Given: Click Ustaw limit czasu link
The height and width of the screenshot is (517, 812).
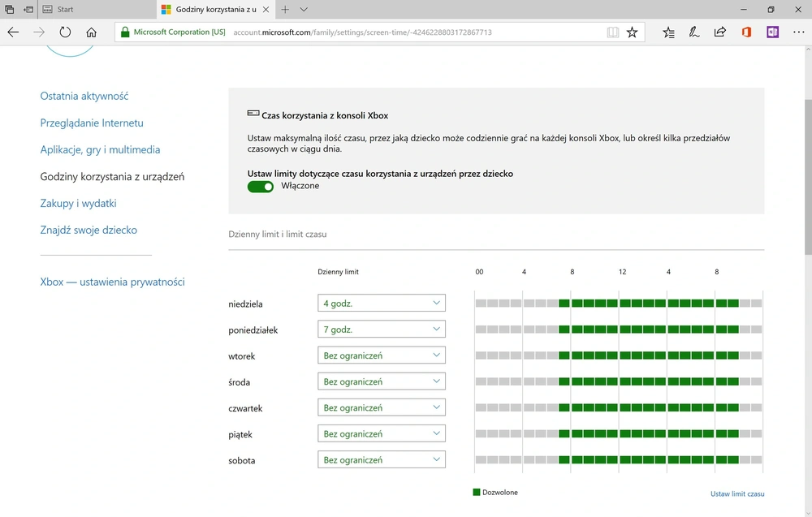Looking at the screenshot, I should coord(737,493).
